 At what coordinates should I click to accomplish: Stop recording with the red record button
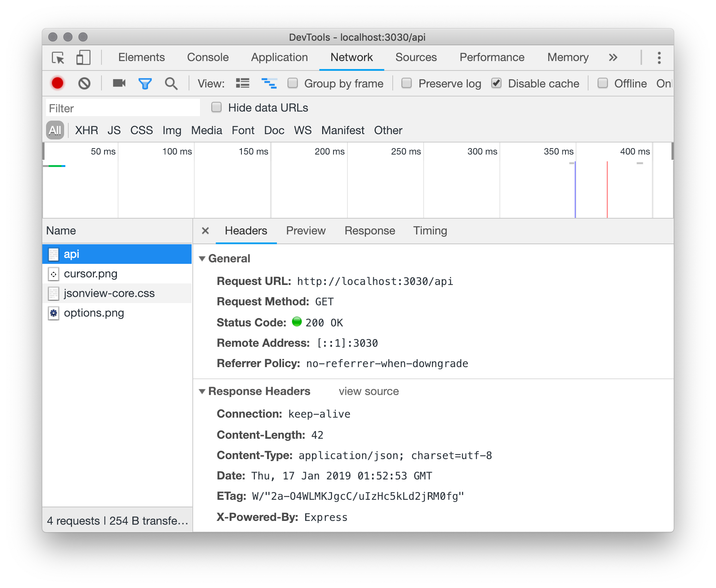[58, 83]
